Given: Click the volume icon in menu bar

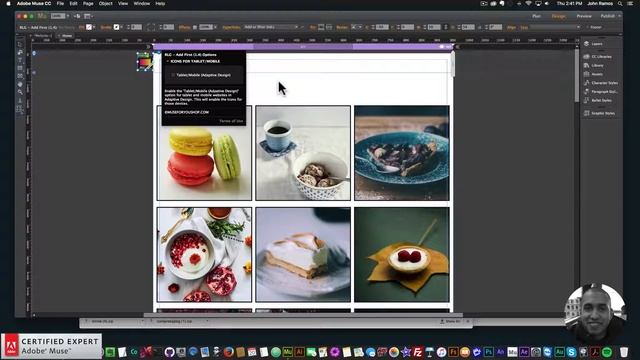Looking at the screenshot, I should tap(547, 3).
